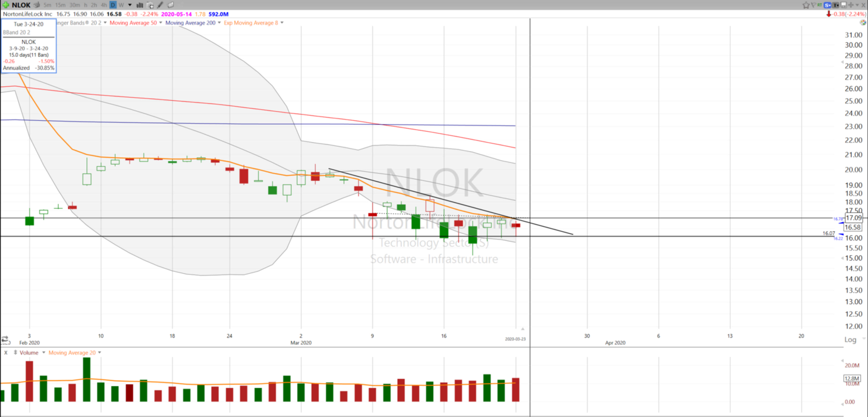Screen dimensions: 868x417
Task: Open the T dropdown button
Action: point(835,5)
